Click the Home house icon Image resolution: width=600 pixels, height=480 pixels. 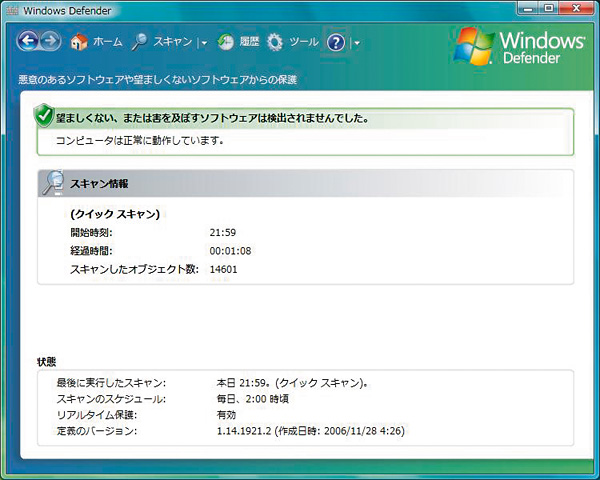[x=79, y=42]
